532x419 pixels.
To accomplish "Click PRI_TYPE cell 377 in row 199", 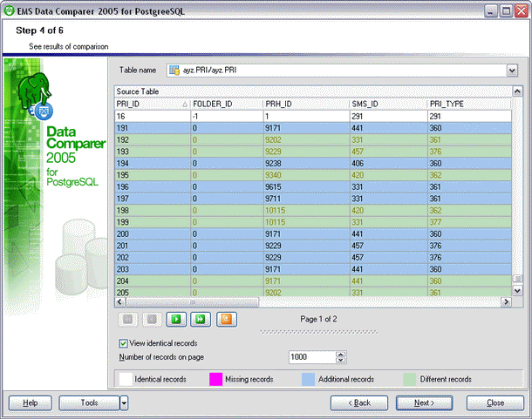I will pos(469,222).
